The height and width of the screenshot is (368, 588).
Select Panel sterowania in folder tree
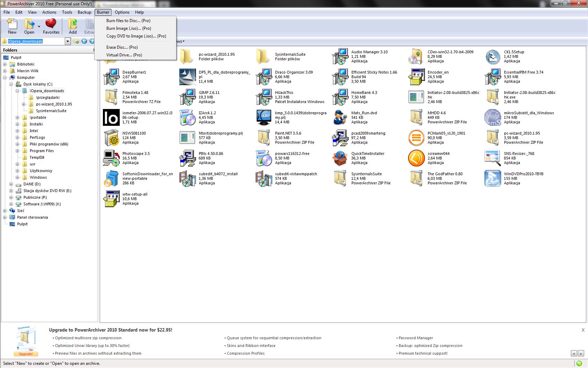click(33, 217)
